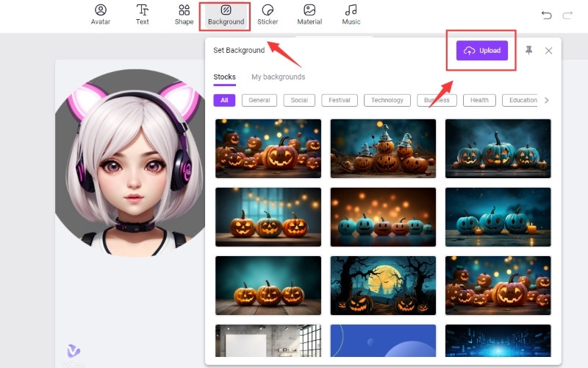Click the purple Upload button
The height and width of the screenshot is (368, 588).
(482, 51)
